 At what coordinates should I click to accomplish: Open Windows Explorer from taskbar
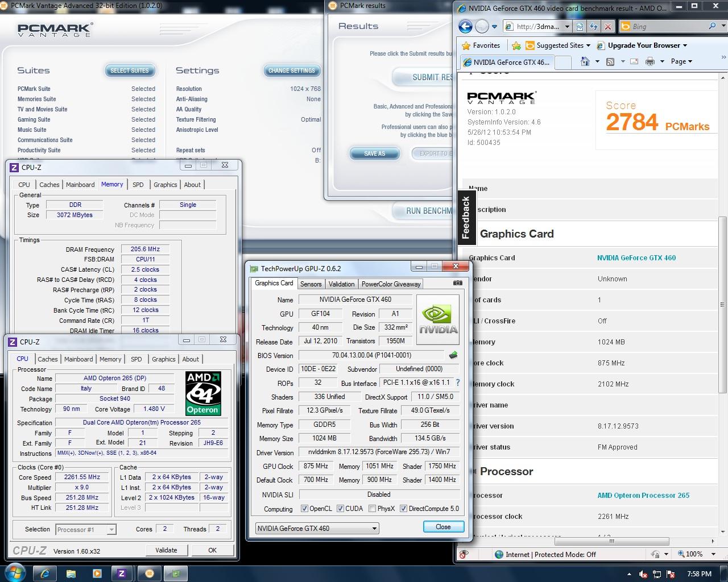click(x=71, y=573)
